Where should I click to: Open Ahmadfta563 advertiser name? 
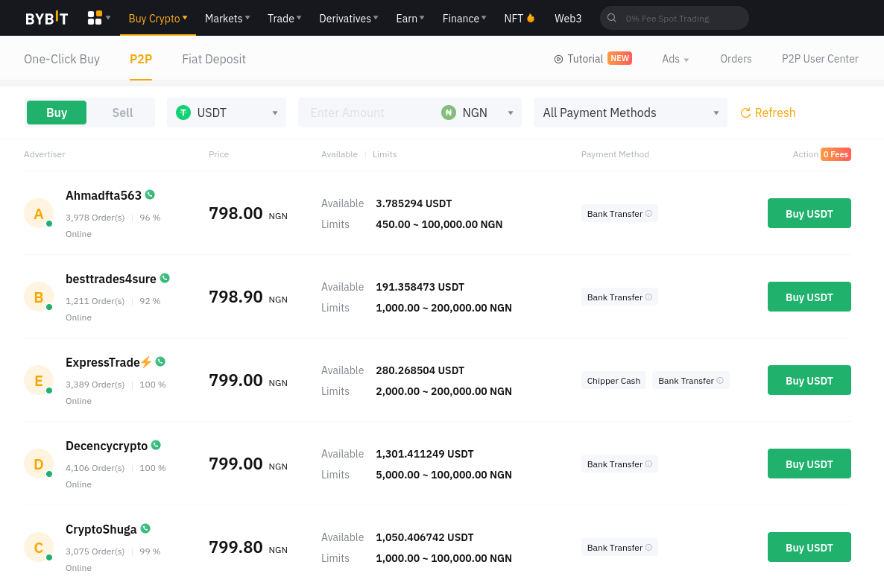[x=104, y=195]
